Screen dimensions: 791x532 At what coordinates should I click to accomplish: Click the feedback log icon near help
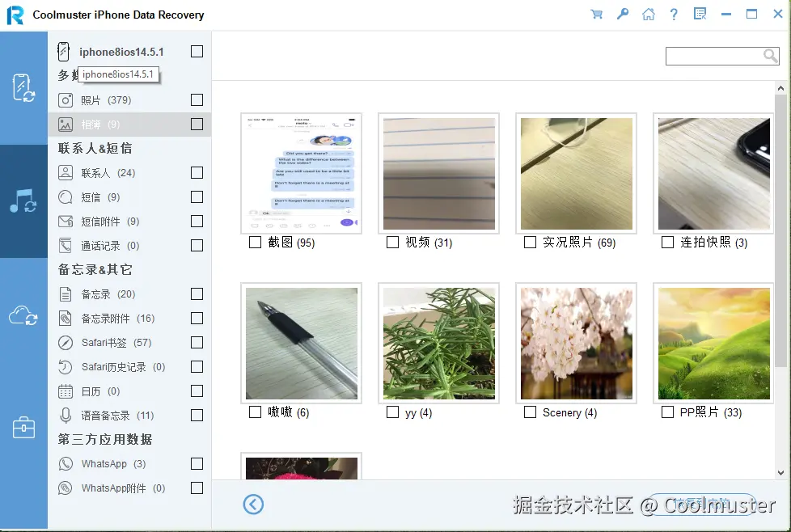tap(700, 14)
